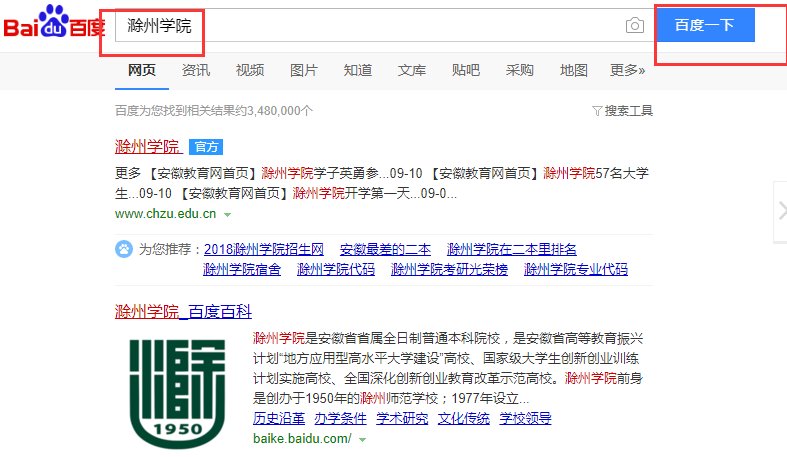Image resolution: width=787 pixels, height=457 pixels.
Task: Go to the 采购 tab
Action: (x=519, y=70)
